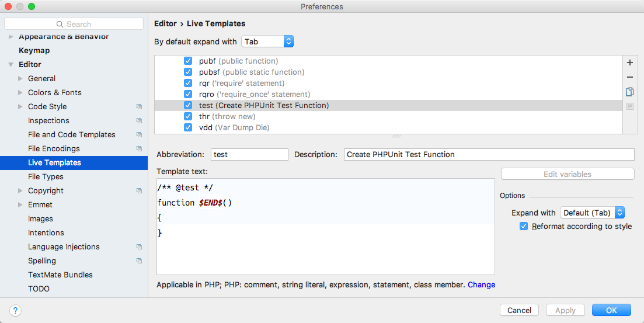Select the pubsf (public static function) row
This screenshot has height=323, width=644.
tap(388, 72)
